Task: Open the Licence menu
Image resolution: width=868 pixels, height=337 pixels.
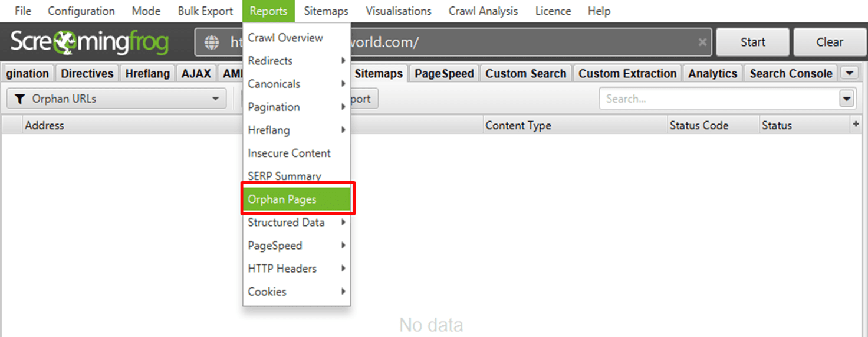Action: 552,11
